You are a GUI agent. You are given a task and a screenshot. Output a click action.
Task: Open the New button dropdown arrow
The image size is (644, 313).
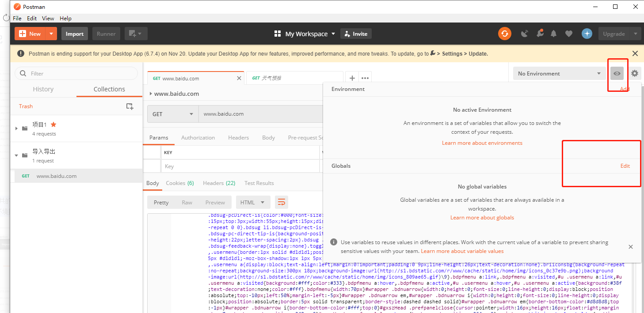52,34
